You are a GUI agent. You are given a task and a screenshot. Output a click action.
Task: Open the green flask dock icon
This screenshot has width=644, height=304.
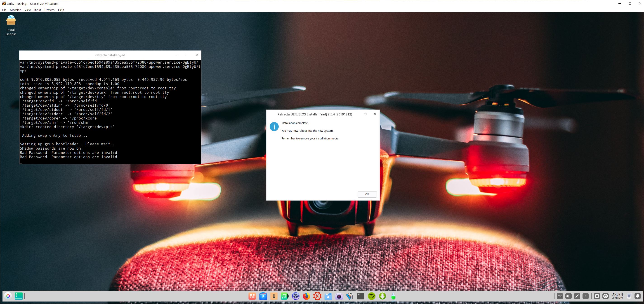(393, 297)
